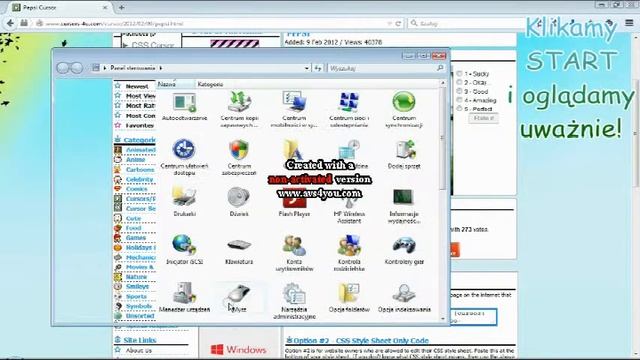Select rating 2 - Okay
Screen dimensions: 640x360
[x=459, y=82]
